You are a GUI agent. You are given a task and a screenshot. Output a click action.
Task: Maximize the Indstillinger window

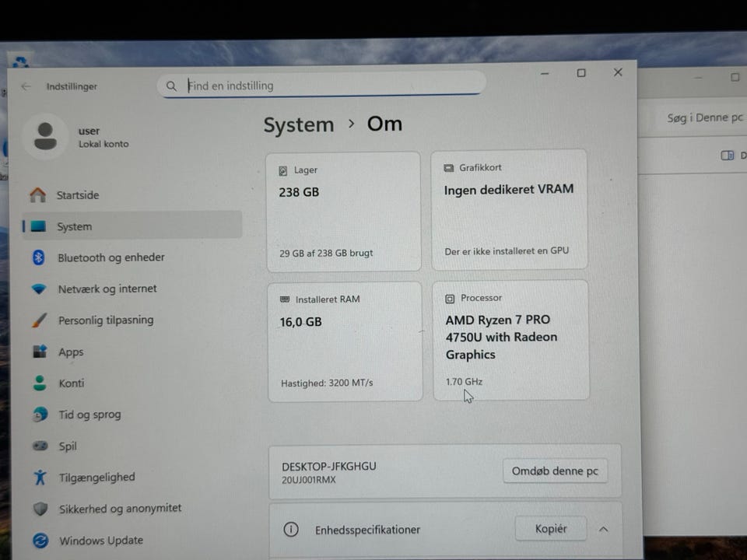click(x=581, y=73)
